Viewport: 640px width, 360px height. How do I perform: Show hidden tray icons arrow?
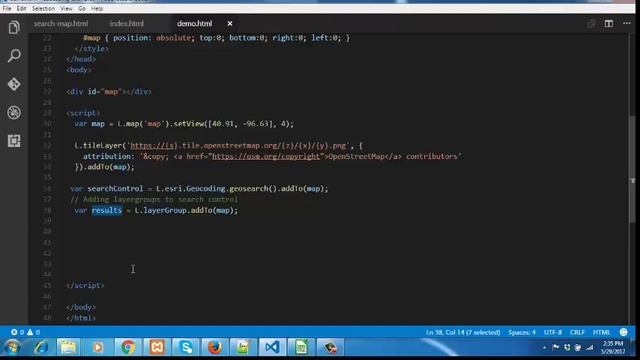click(544, 347)
